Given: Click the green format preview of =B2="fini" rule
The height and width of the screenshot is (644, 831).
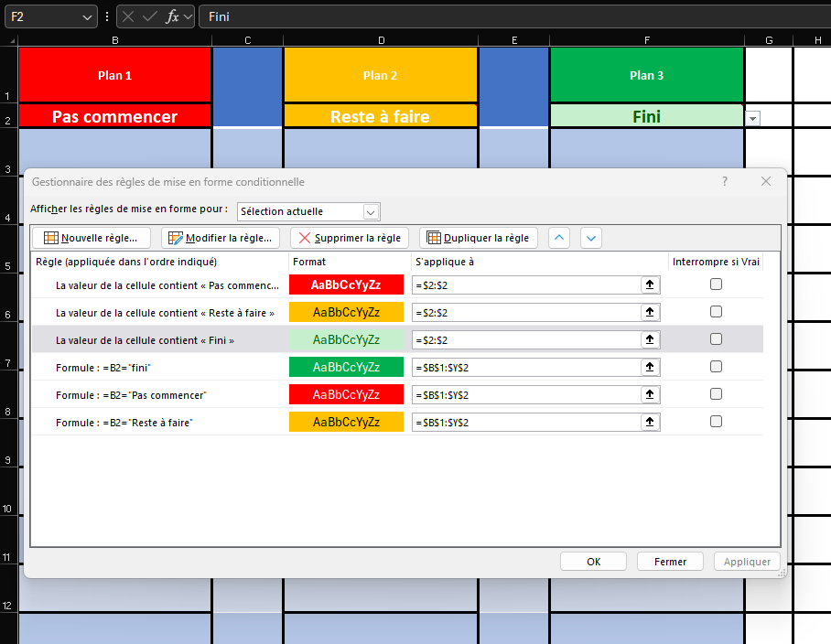Looking at the screenshot, I should tap(346, 367).
